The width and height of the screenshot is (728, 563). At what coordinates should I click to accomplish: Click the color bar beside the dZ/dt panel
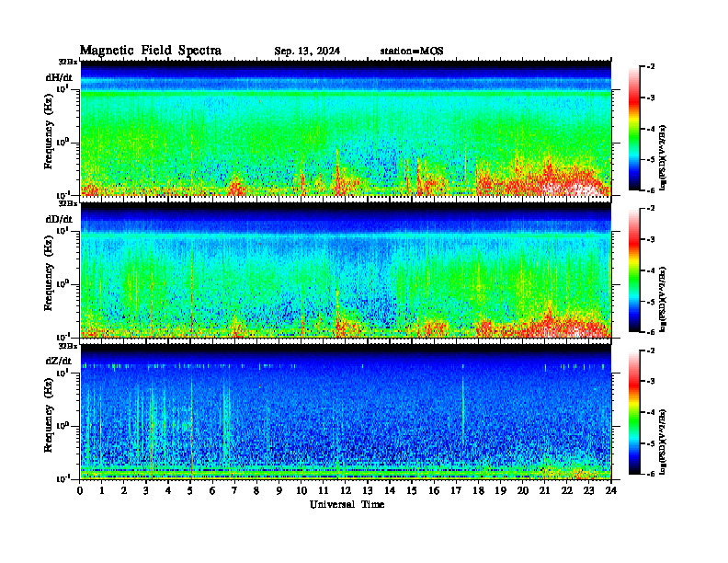point(634,412)
